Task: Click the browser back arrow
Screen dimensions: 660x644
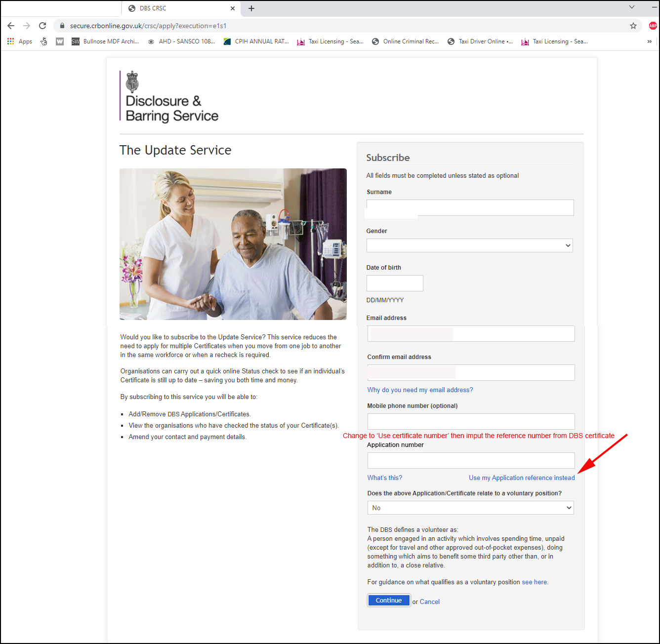Action: pyautogui.click(x=11, y=26)
